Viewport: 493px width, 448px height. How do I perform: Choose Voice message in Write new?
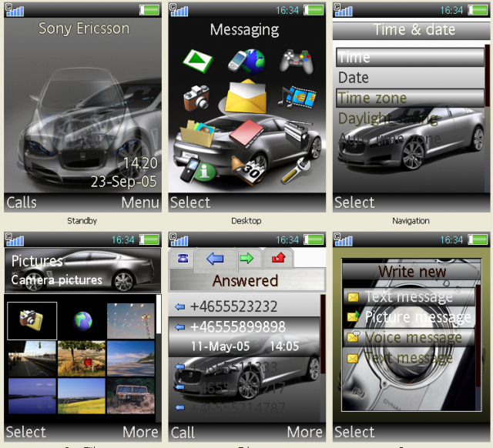click(409, 337)
